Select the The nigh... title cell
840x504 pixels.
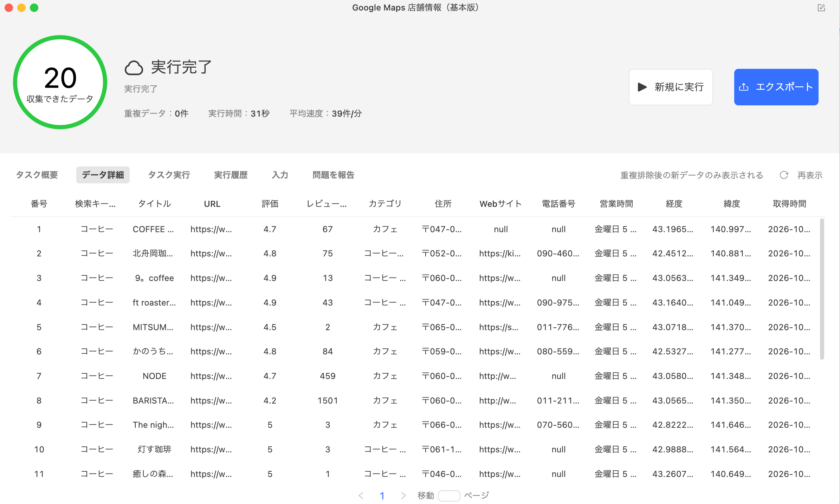(153, 425)
